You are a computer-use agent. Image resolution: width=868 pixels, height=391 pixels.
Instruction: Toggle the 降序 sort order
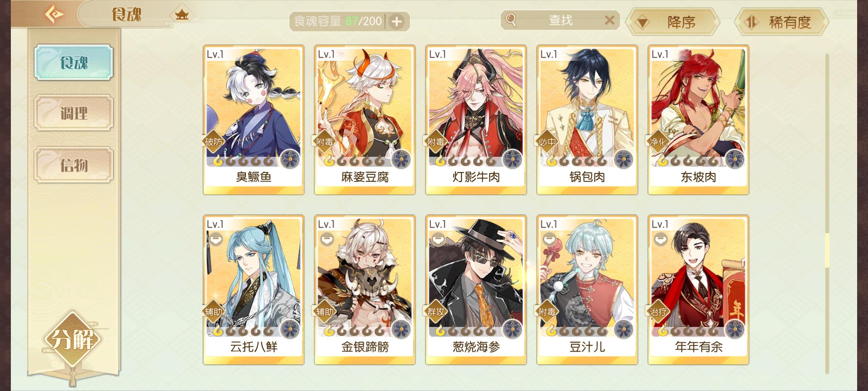pos(673,22)
